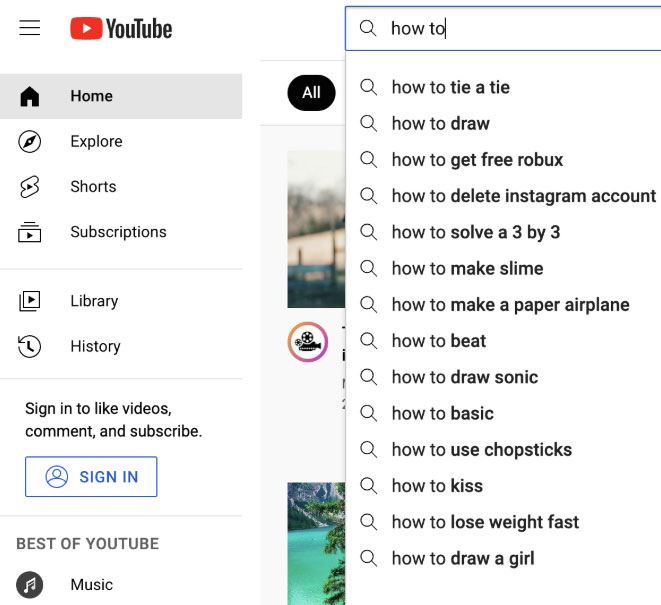This screenshot has height=605, width=661.
Task: Select 'how to beat' suggestion
Action: (x=503, y=341)
